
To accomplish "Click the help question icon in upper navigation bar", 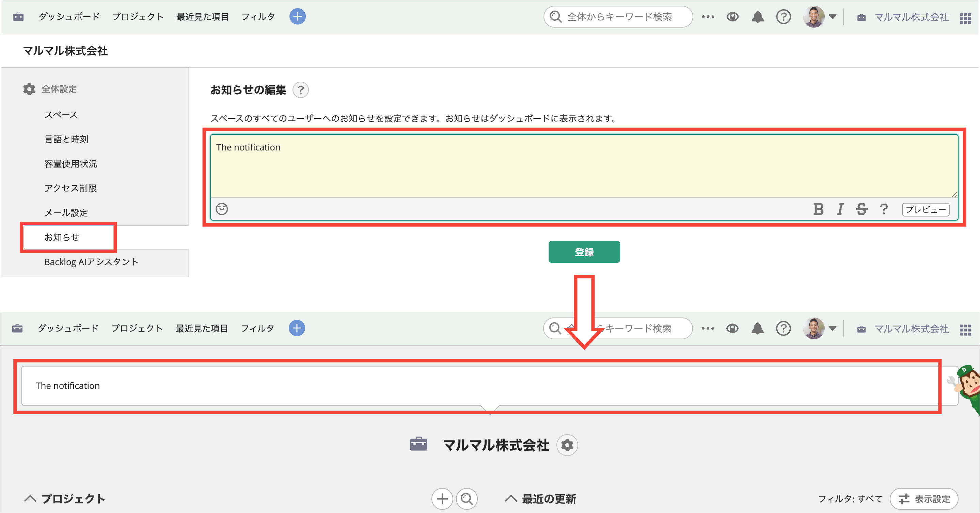I will click(x=783, y=17).
